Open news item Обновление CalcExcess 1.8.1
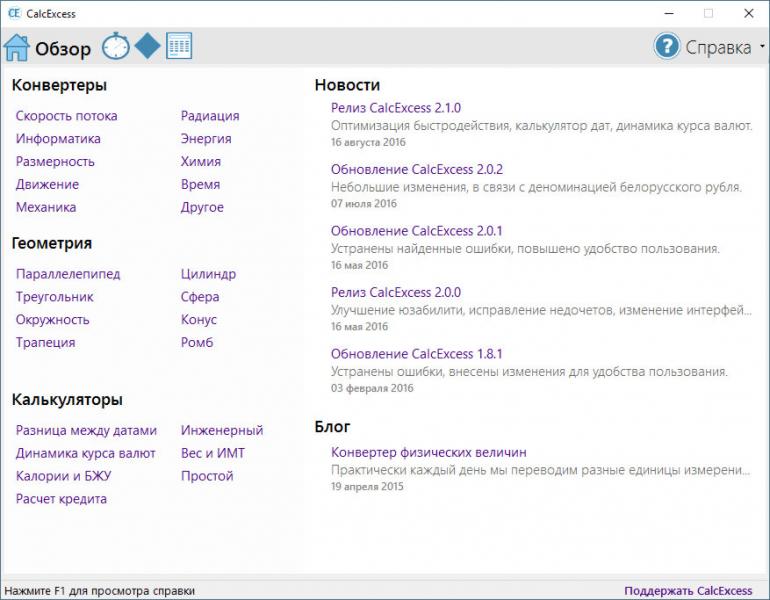This screenshot has width=770, height=600. pyautogui.click(x=416, y=354)
